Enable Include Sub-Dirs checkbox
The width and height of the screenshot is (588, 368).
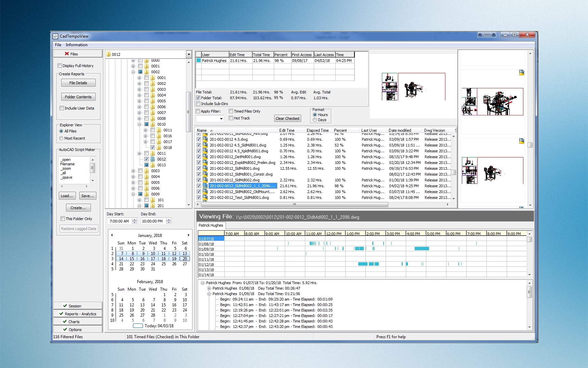[198, 104]
